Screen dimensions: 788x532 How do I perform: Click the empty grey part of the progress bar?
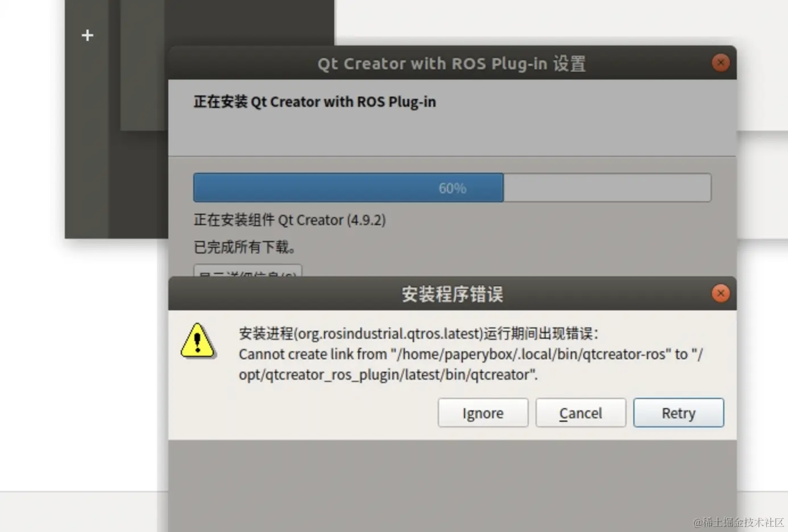click(x=607, y=188)
